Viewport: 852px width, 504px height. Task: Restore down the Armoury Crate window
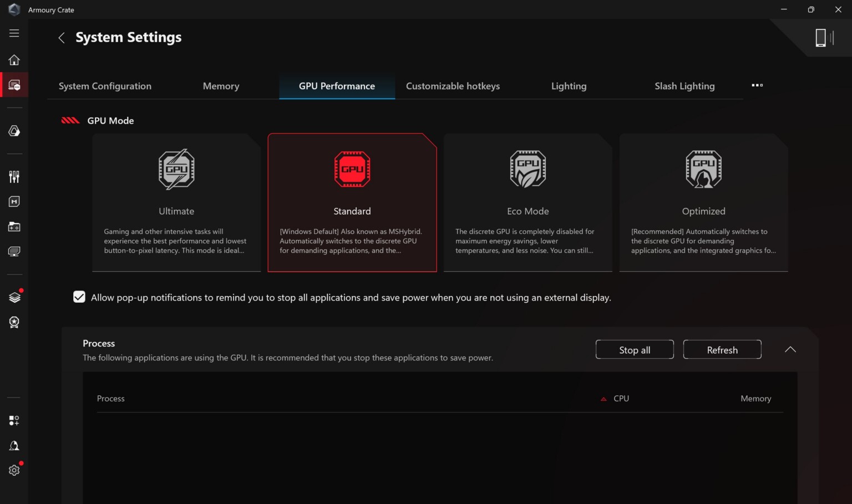coord(811,9)
